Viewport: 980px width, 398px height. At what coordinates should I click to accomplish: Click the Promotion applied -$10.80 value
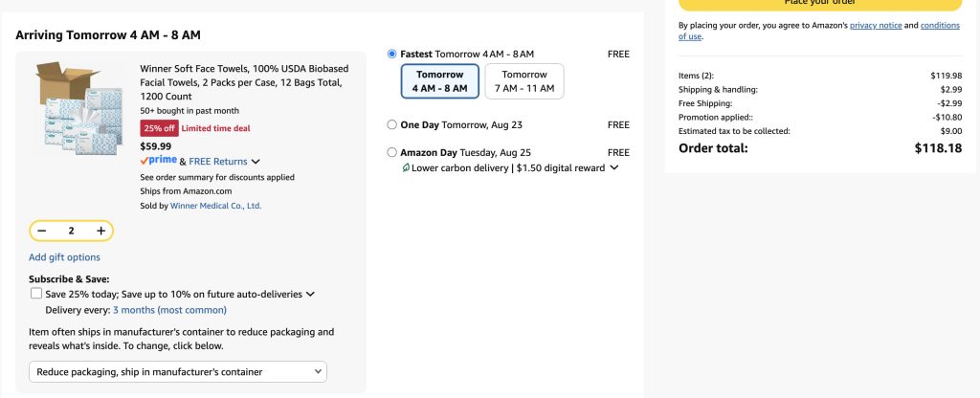coord(947,118)
